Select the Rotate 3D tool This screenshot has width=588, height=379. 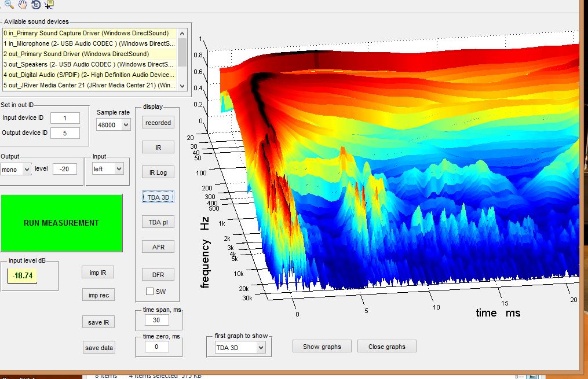pos(35,5)
